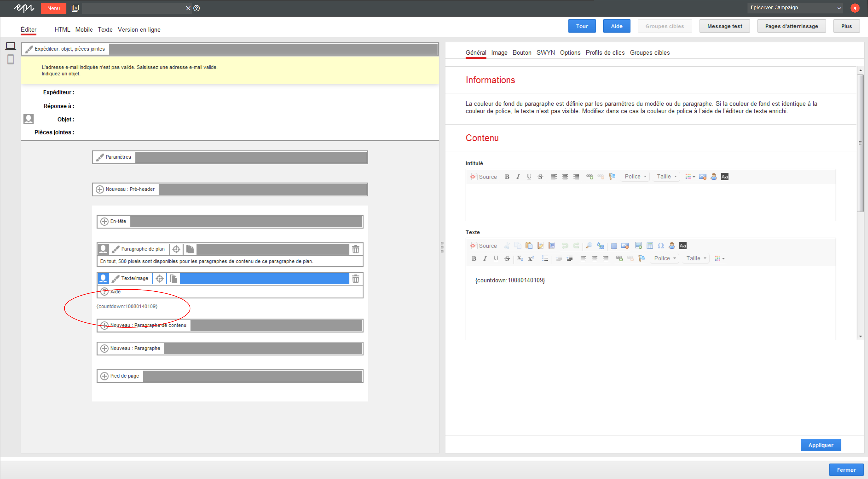Click the find magnifier icon in Texte toolbar
Screen dimensions: 868x479
pyautogui.click(x=589, y=246)
